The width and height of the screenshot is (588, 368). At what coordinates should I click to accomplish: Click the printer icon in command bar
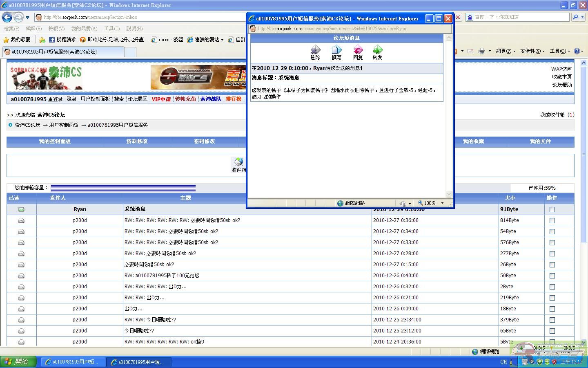482,51
